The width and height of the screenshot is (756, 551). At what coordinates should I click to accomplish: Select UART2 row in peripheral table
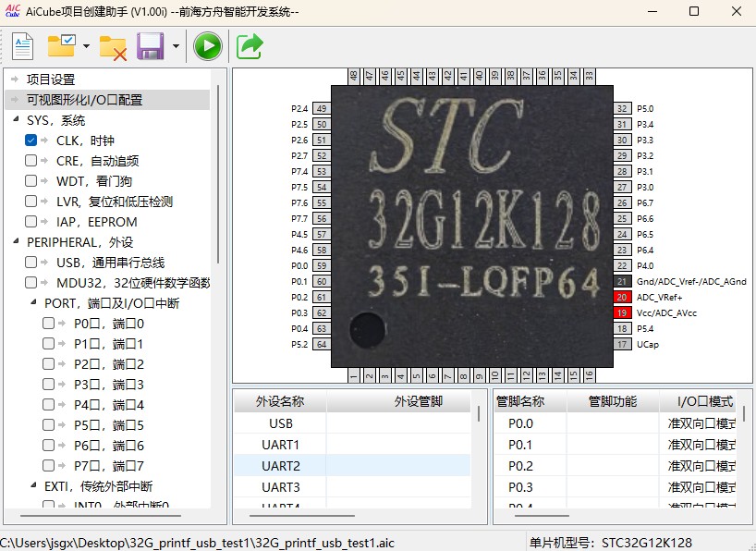352,466
